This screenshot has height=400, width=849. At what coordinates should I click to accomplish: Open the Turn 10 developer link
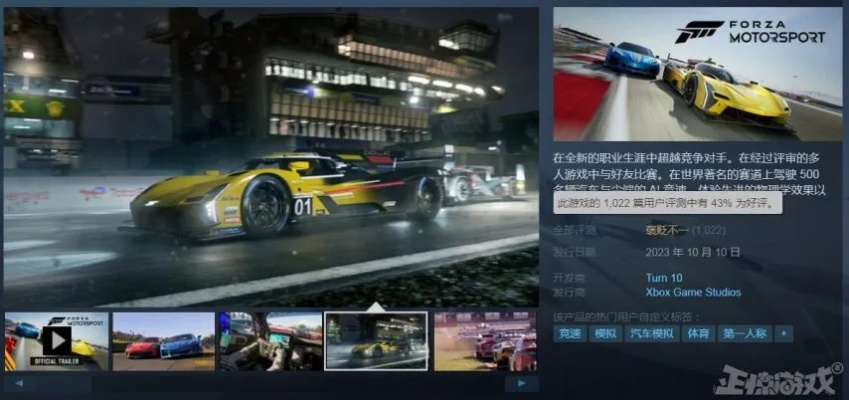click(663, 277)
